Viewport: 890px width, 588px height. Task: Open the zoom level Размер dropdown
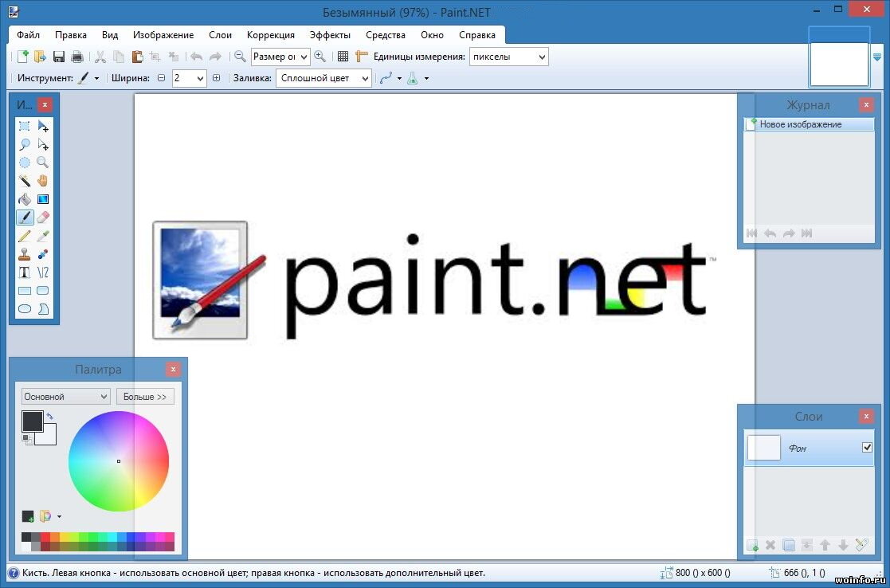(x=280, y=57)
